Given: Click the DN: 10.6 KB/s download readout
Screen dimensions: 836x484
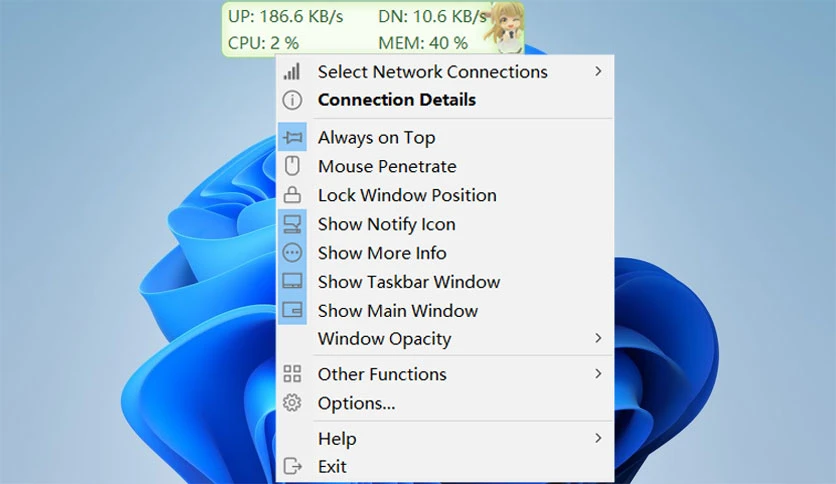Looking at the screenshot, I should pos(432,17).
